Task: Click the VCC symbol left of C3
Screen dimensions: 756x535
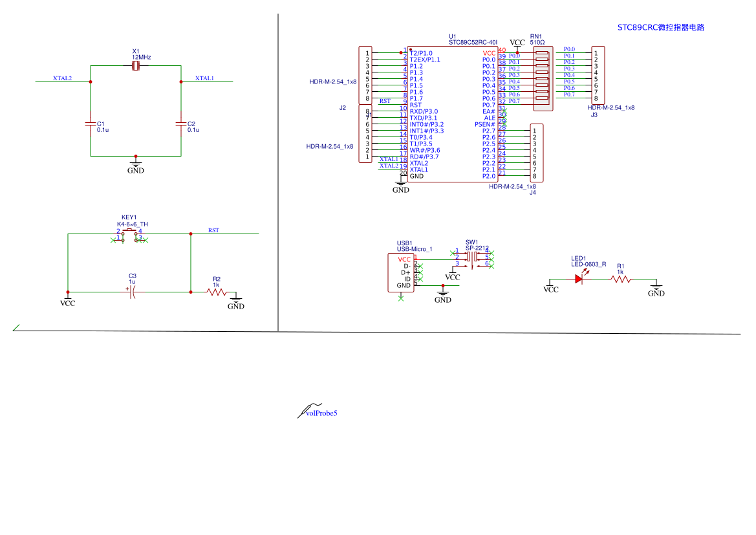Action: (67, 301)
